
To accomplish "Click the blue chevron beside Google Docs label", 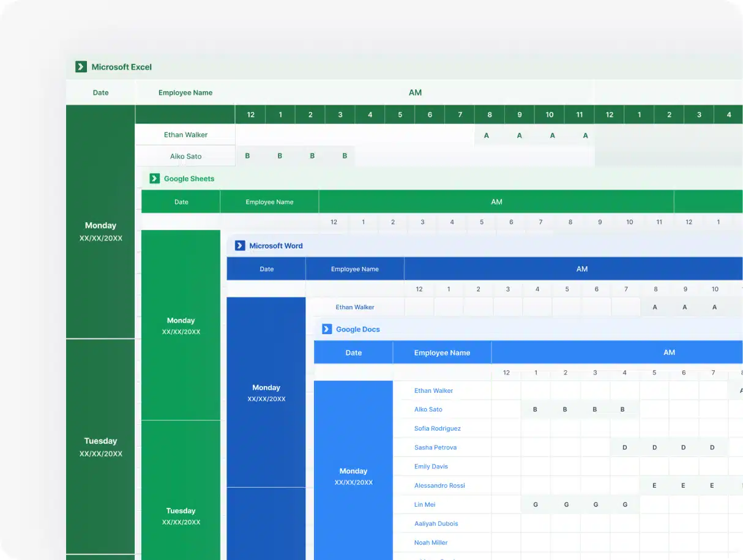I will tap(326, 329).
